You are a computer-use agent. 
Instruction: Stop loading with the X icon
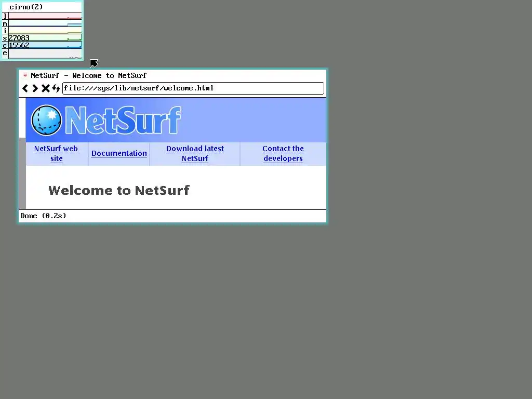tap(46, 88)
